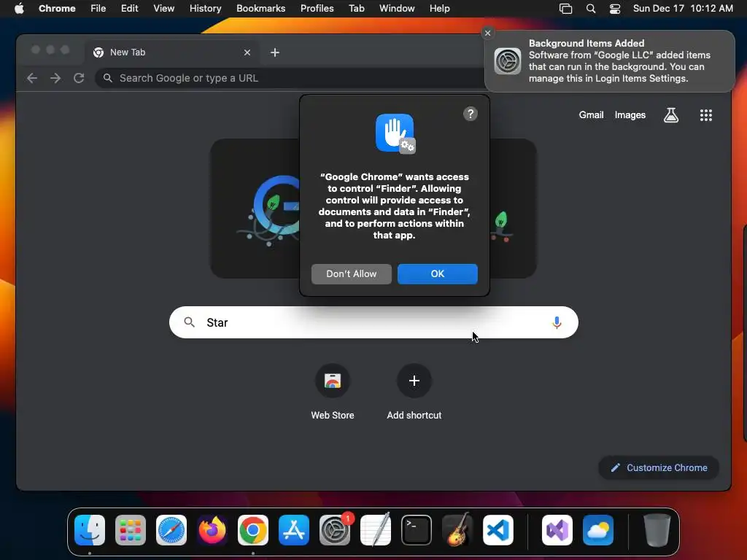Open System Settings from the Dock
Viewport: 747px width, 560px height.
(335, 530)
